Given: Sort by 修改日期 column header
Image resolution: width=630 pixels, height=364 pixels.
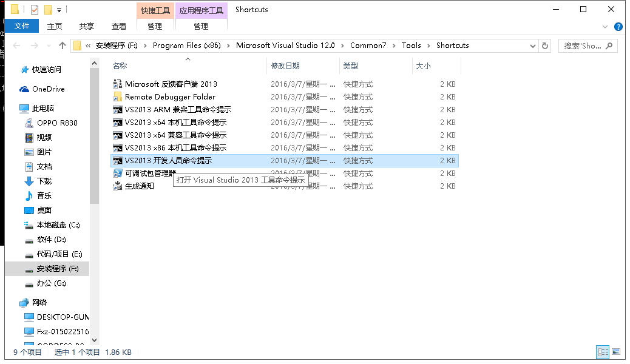Looking at the screenshot, I should pyautogui.click(x=285, y=66).
